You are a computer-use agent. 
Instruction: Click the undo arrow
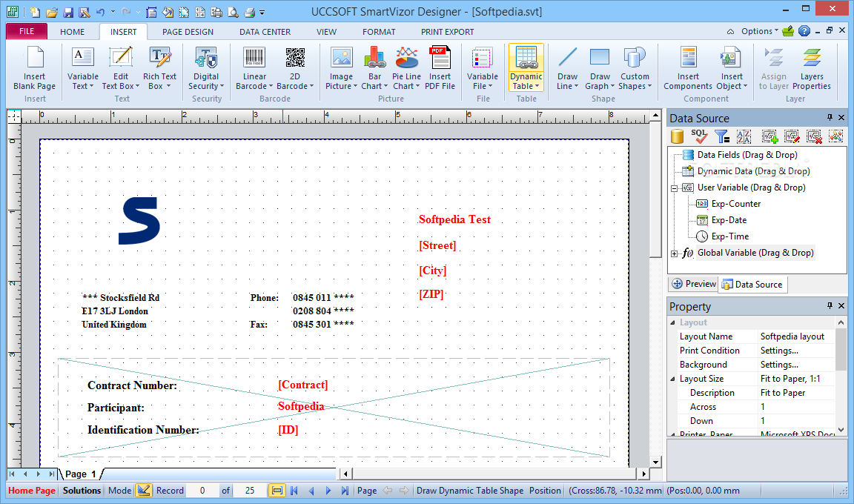(x=100, y=12)
